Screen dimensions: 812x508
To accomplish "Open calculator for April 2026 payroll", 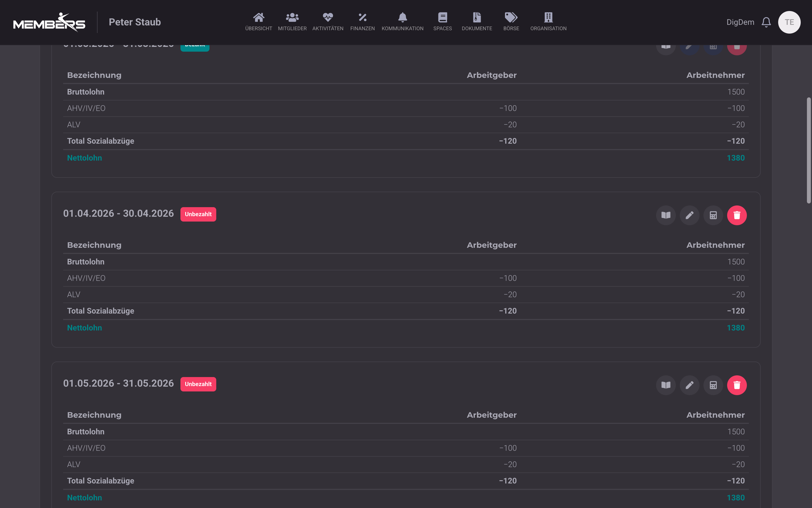I will pyautogui.click(x=713, y=215).
